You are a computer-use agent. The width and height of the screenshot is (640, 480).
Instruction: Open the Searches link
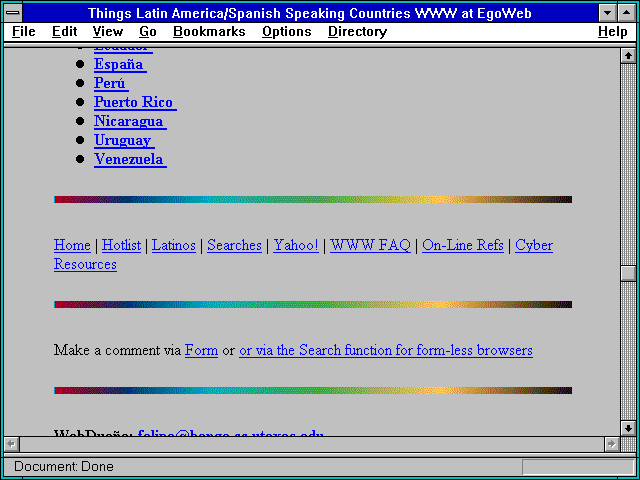tap(234, 245)
